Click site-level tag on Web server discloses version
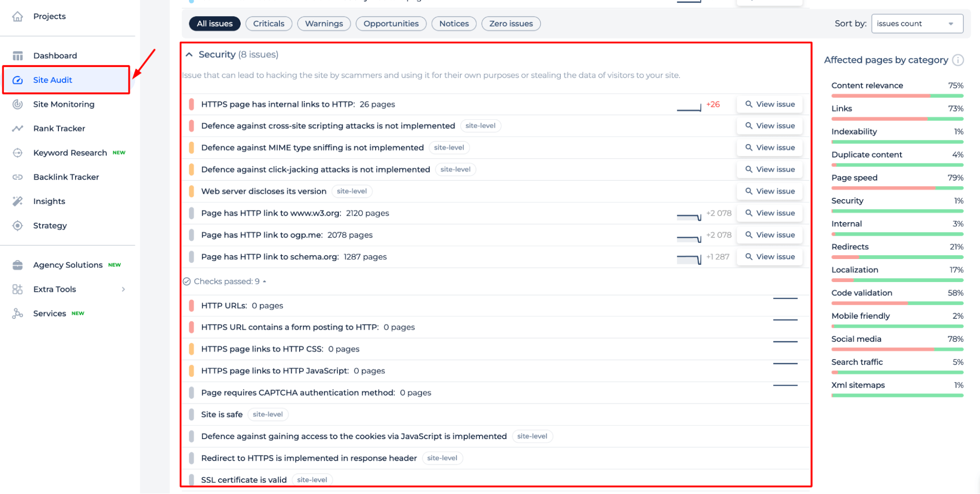Screen dimensions: 980x494 click(x=352, y=191)
